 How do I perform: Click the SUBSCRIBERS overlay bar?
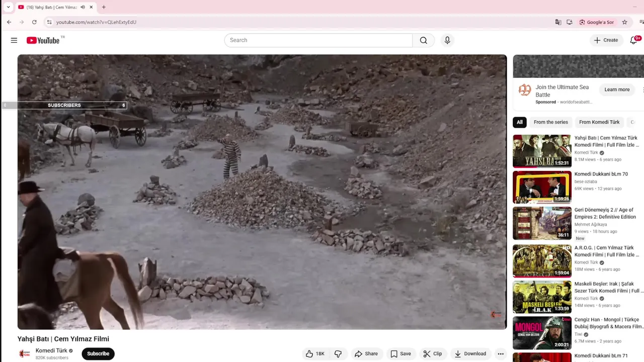pos(64,105)
